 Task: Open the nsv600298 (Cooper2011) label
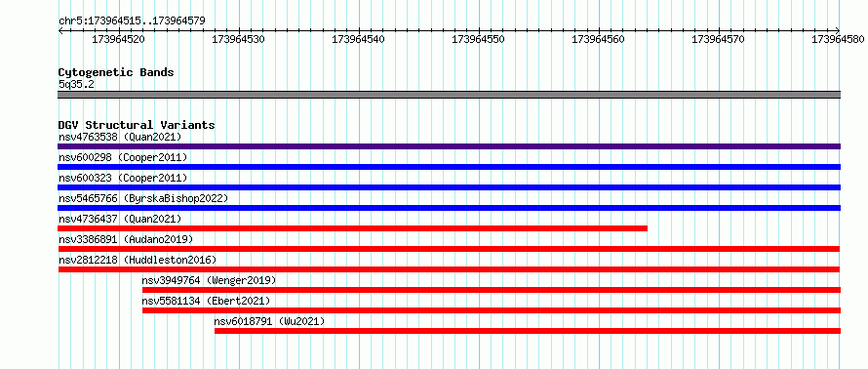pyautogui.click(x=123, y=157)
